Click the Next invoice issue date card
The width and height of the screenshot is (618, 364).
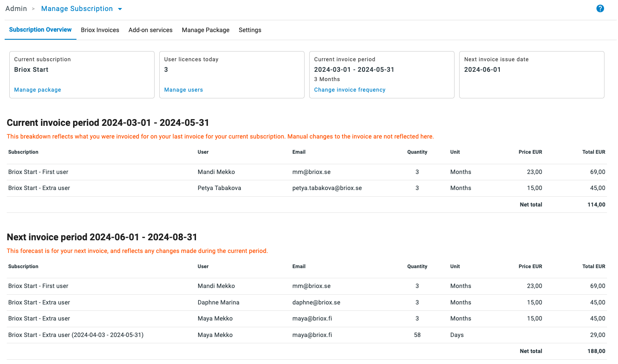[531, 75]
